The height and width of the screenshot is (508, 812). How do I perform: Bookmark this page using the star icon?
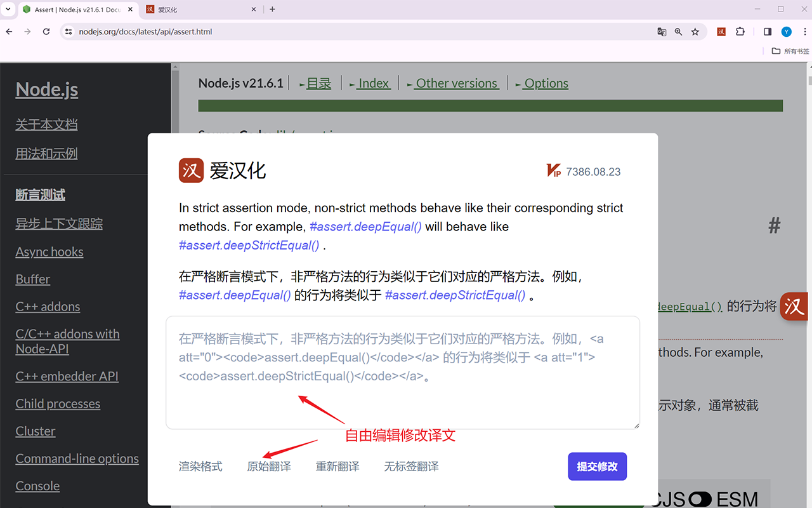coord(695,31)
